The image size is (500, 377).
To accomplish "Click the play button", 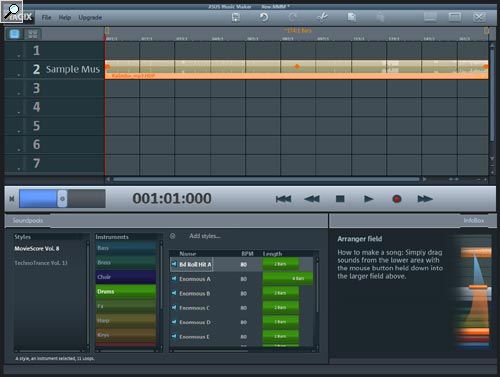I will 368,199.
